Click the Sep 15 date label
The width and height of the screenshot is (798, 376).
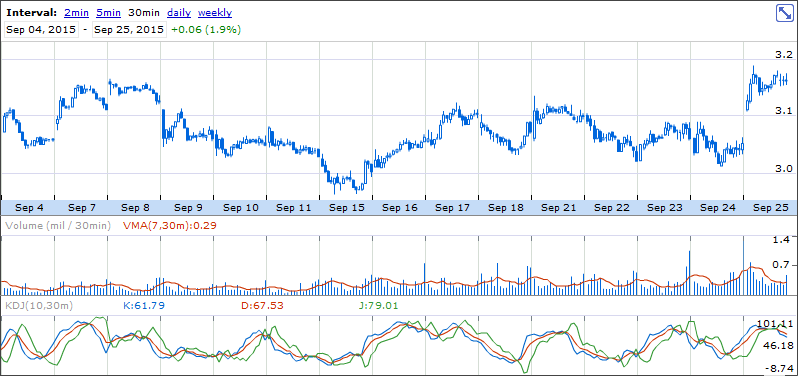pyautogui.click(x=347, y=208)
